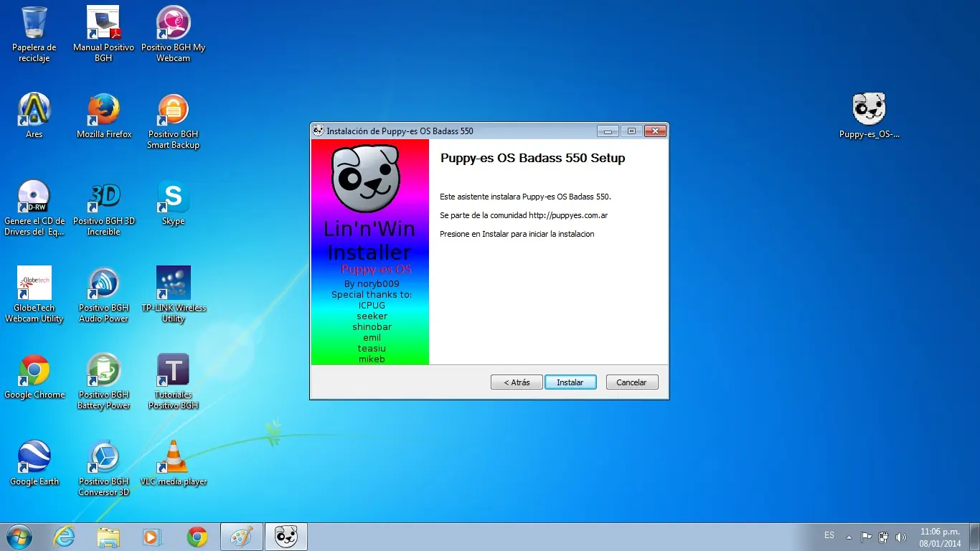The width and height of the screenshot is (980, 551).
Task: Open Windows Explorer from the taskbar
Action: [108, 537]
